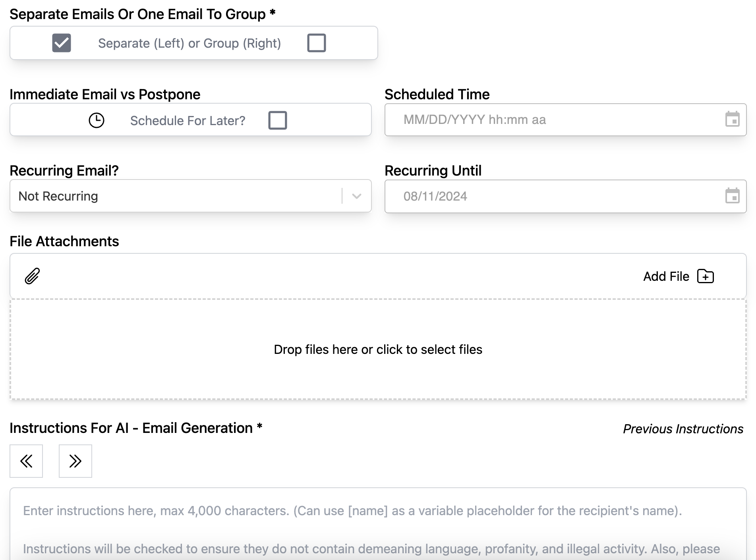
Task: Click the Add File button text
Action: 666,276
